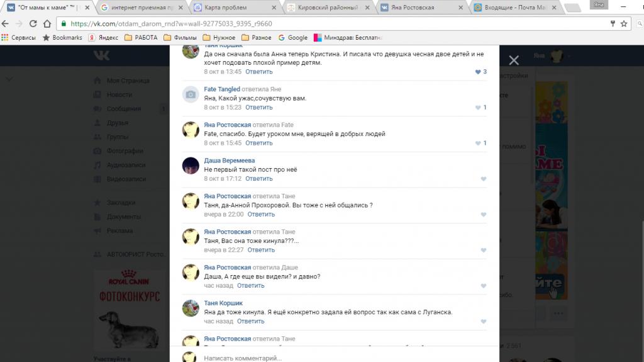Open the Яндекс bookmark
This screenshot has width=644, height=362.
[104, 37]
